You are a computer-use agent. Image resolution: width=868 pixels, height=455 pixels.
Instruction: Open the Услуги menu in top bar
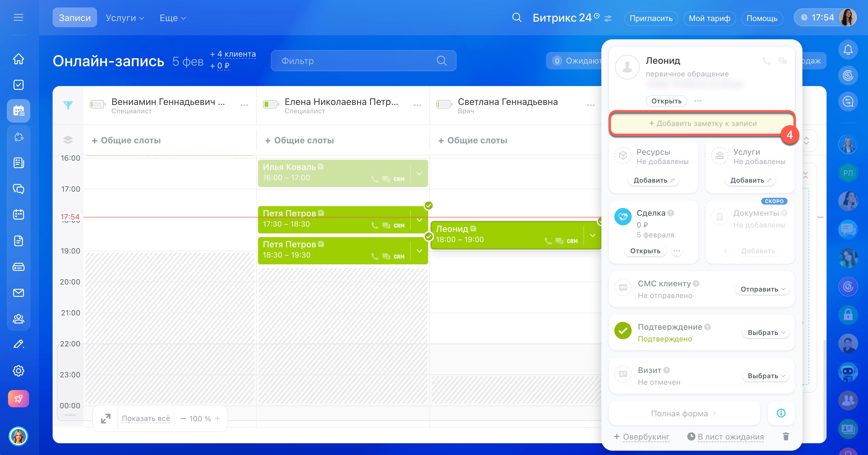coord(125,18)
